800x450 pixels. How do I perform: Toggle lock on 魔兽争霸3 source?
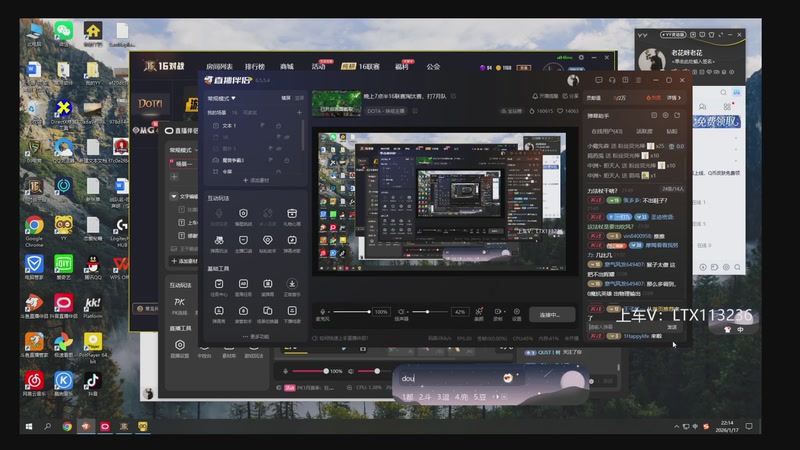286,160
